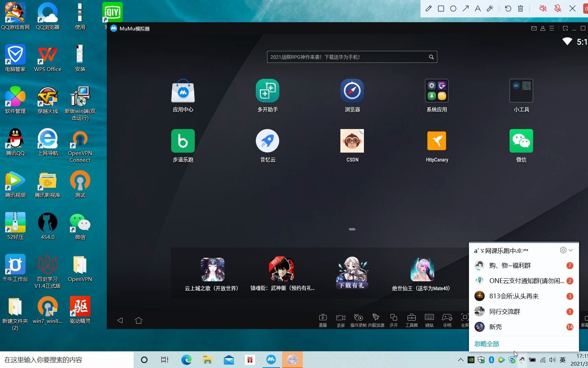588x368 pixels.
Task: Open the 浏览器 compass icon in MuMu
Action: point(352,91)
